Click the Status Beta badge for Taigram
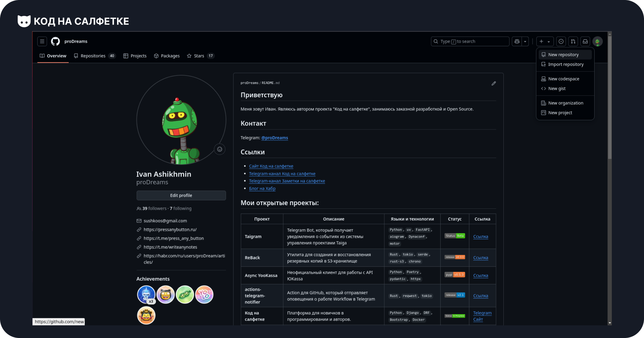644x338 pixels. click(x=455, y=236)
